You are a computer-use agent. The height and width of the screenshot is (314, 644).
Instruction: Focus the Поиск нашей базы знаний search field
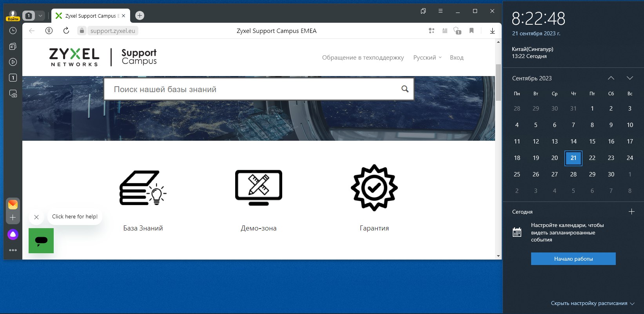coord(259,89)
